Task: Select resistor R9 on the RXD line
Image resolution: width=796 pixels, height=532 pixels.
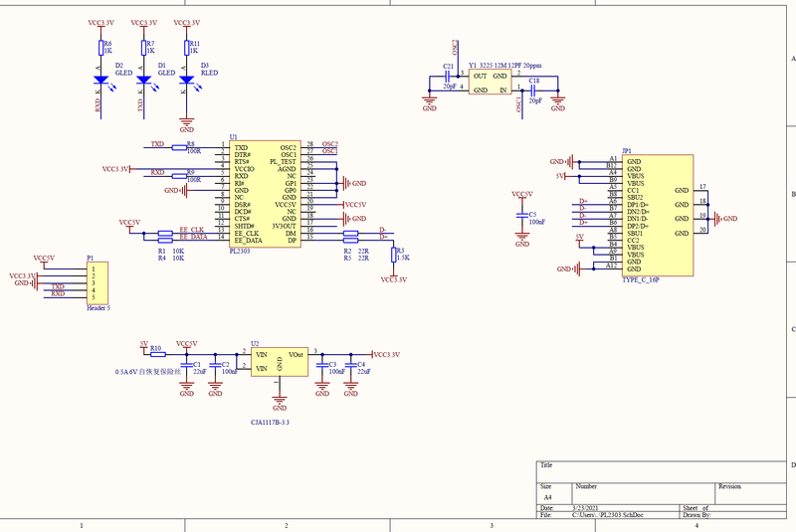Action: click(x=179, y=176)
